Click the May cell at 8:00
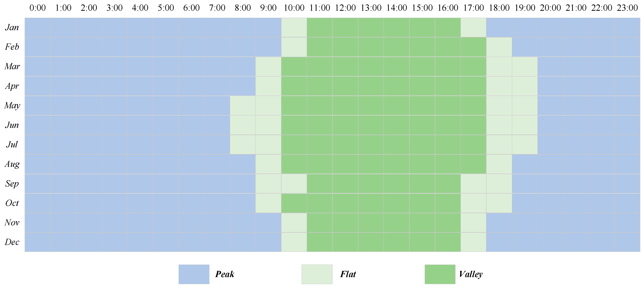 tap(243, 105)
